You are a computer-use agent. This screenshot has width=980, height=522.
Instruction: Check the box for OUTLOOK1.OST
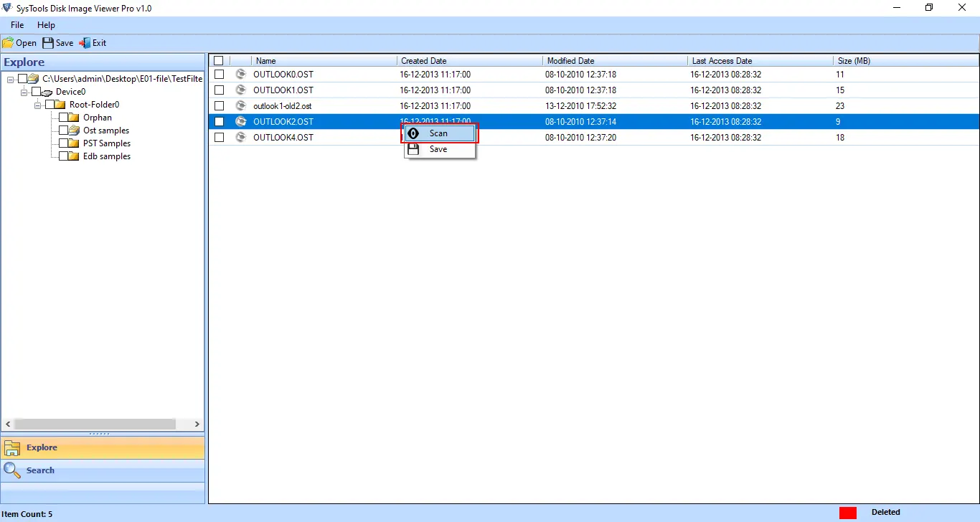(x=220, y=90)
